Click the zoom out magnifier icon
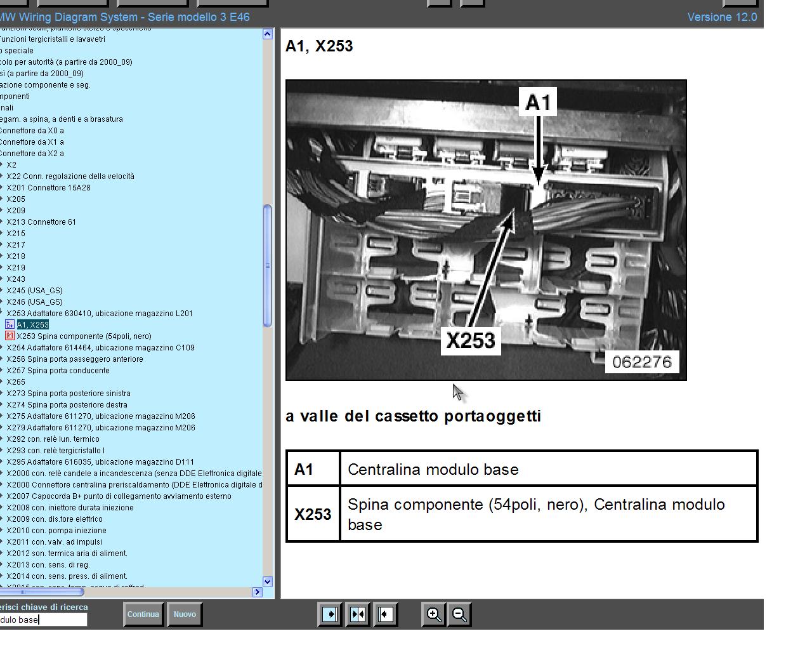This screenshot has height=650, width=812. click(x=460, y=614)
